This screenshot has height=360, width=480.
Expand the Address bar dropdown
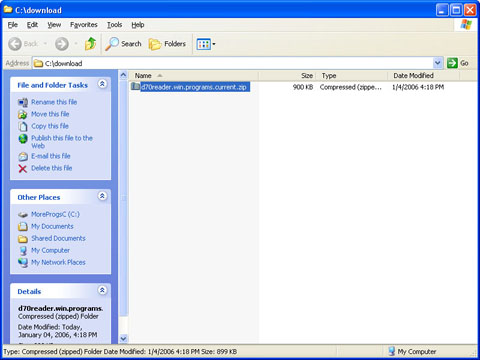pos(438,63)
